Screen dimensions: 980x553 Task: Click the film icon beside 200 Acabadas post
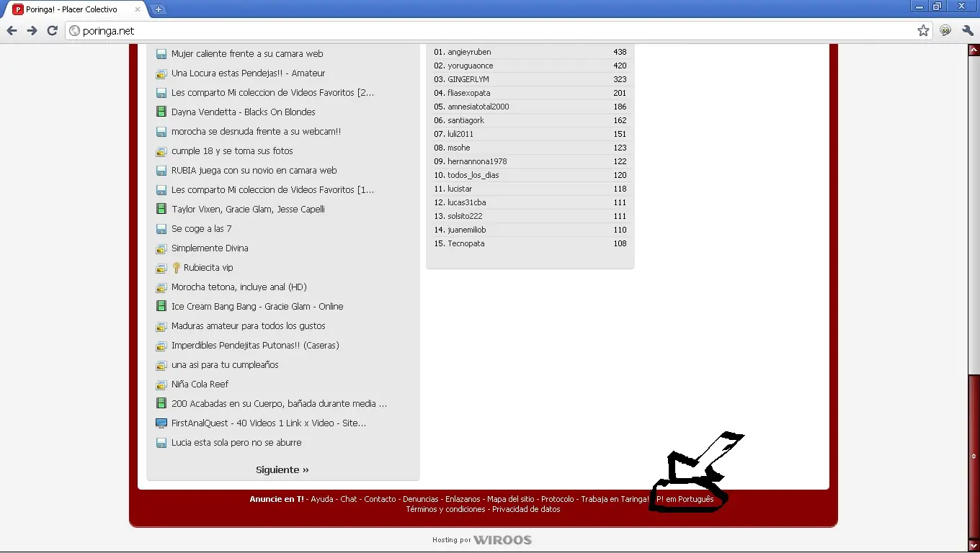point(161,404)
